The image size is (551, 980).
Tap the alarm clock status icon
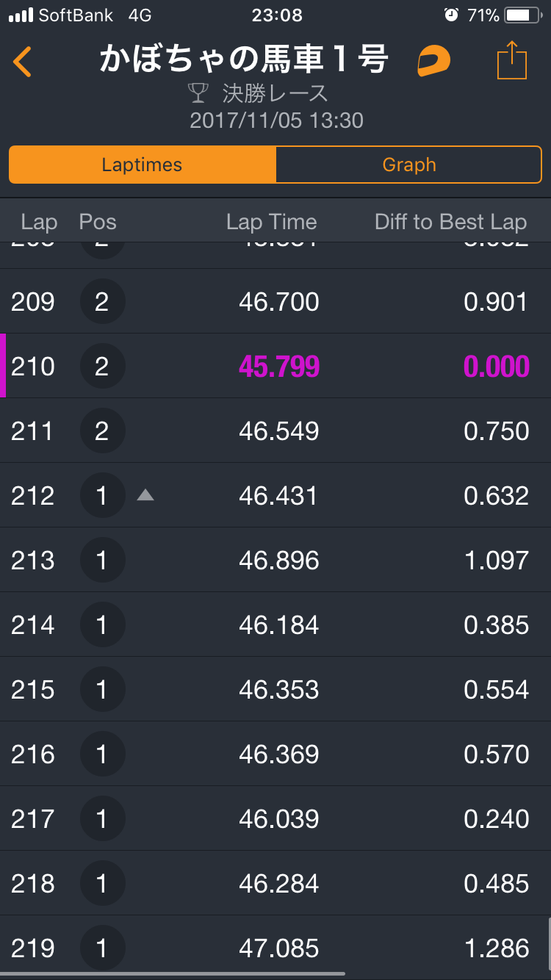pyautogui.click(x=451, y=15)
